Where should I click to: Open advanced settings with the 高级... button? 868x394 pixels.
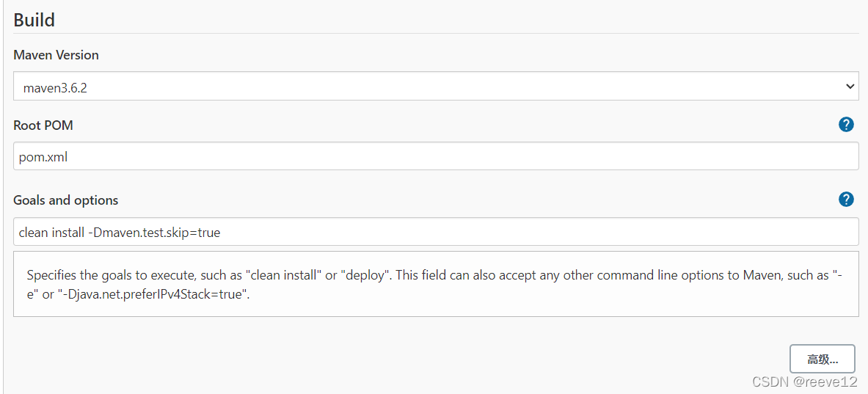(822, 359)
